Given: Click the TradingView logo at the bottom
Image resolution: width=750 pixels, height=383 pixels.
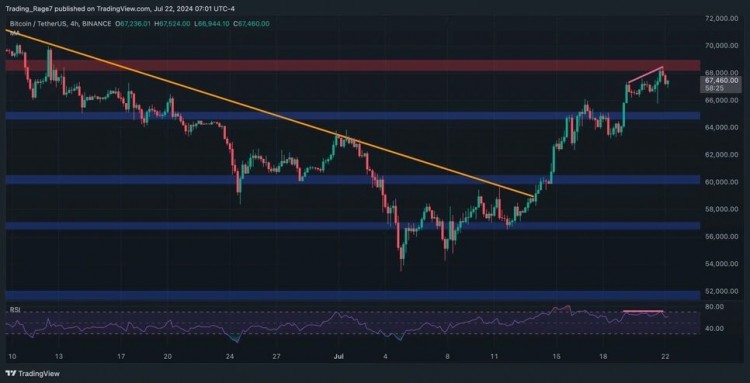Looking at the screenshot, I should coord(33,373).
